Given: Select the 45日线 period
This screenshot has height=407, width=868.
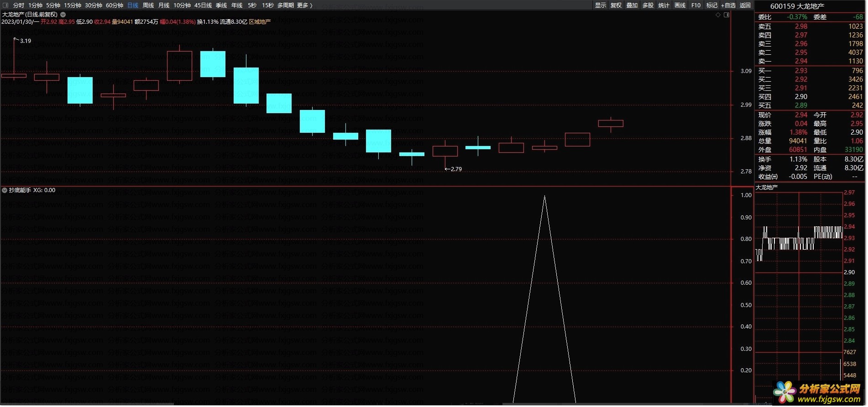Looking at the screenshot, I should click(x=203, y=5).
